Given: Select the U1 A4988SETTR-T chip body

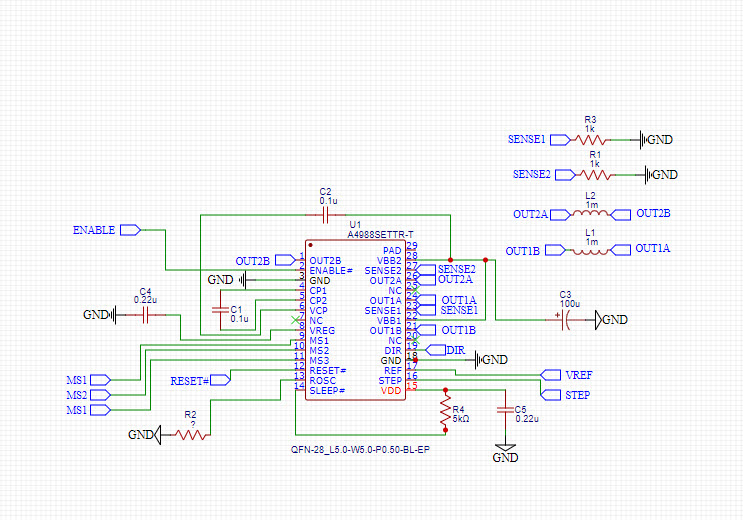Looking at the screenshot, I should tap(355, 320).
